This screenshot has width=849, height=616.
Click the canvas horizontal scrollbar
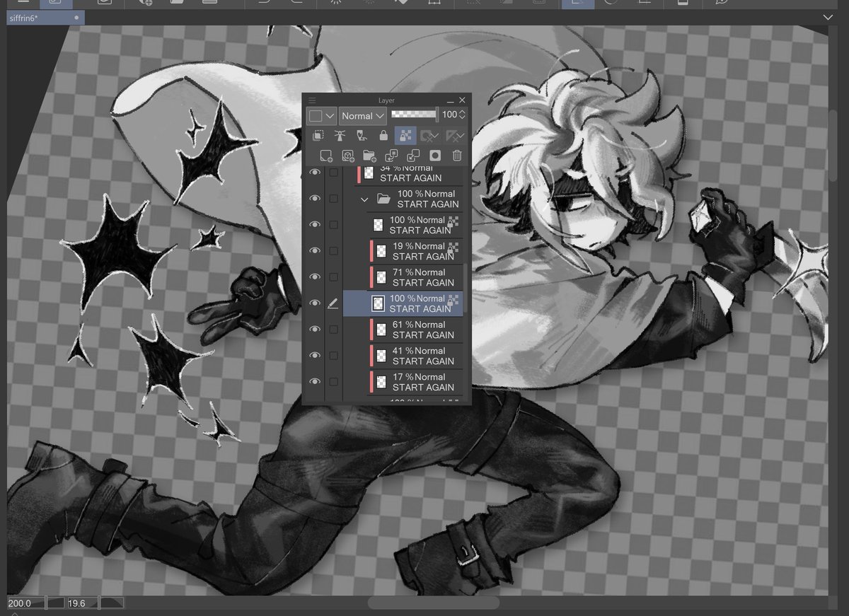(433, 603)
